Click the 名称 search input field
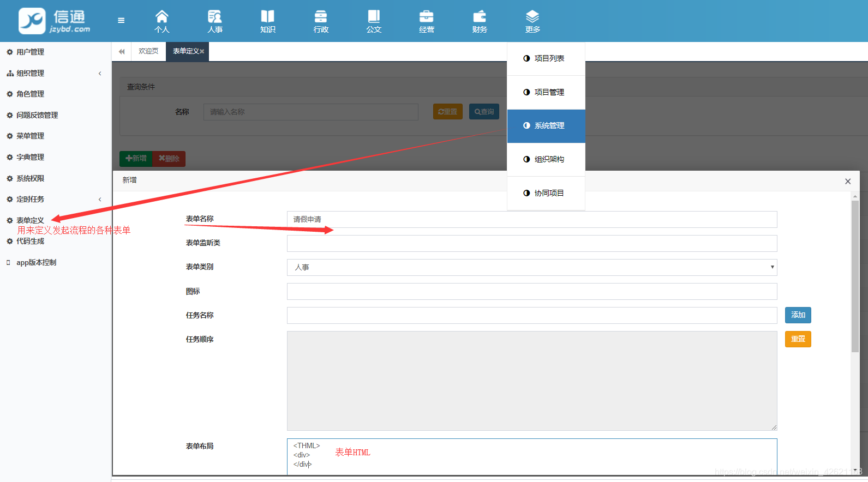868x482 pixels. (311, 112)
